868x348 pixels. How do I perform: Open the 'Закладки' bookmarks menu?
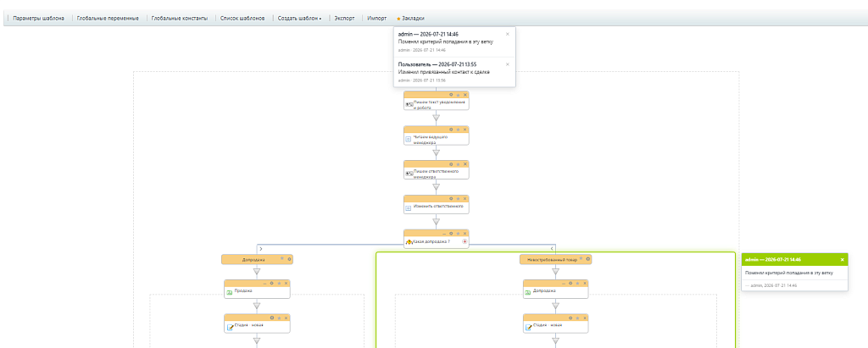click(x=410, y=19)
